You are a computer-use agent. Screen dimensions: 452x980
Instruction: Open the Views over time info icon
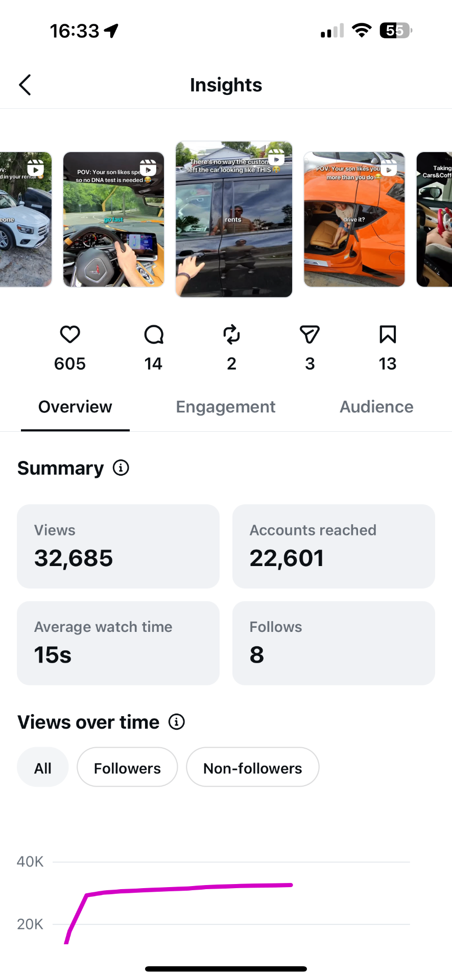177,722
